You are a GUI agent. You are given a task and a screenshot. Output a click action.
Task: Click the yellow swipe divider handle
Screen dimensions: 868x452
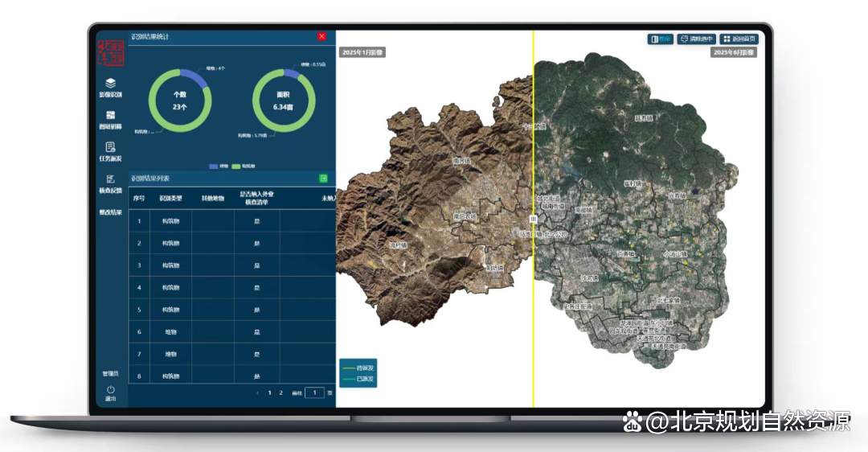533,219
